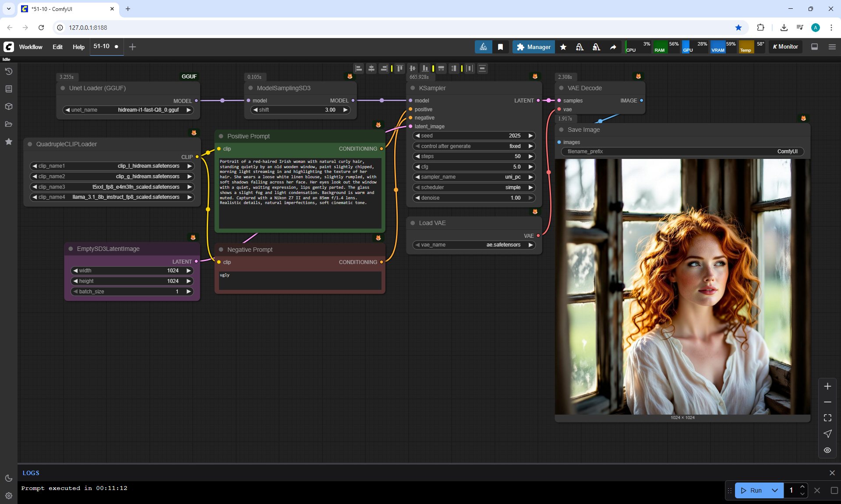The width and height of the screenshot is (841, 504).
Task: Toggle dark theme moon icon
Action: click(x=8, y=478)
